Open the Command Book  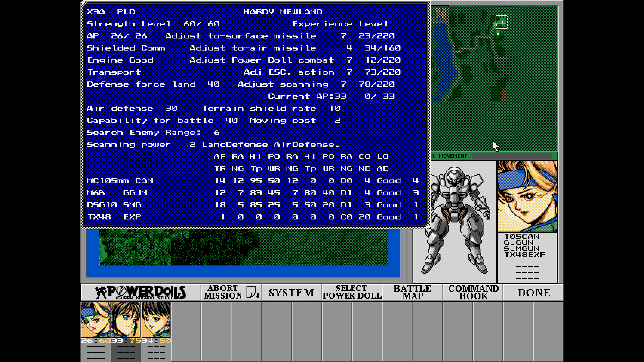(x=473, y=292)
